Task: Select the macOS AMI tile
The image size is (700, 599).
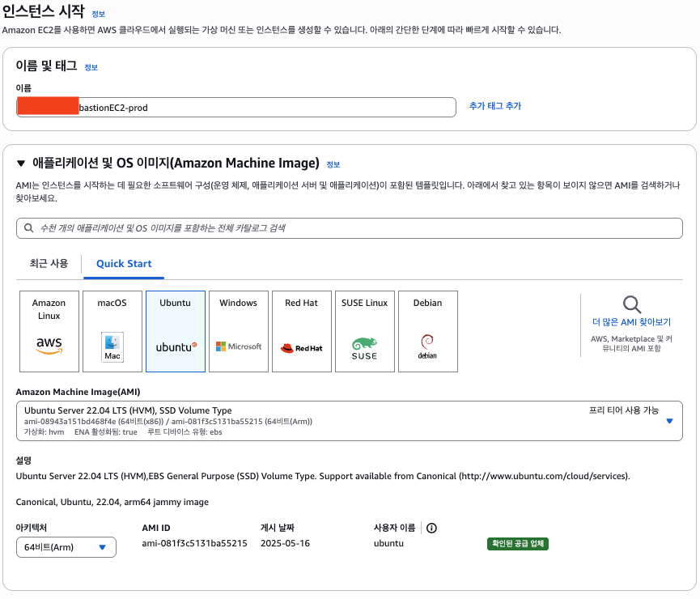Action: pos(112,331)
